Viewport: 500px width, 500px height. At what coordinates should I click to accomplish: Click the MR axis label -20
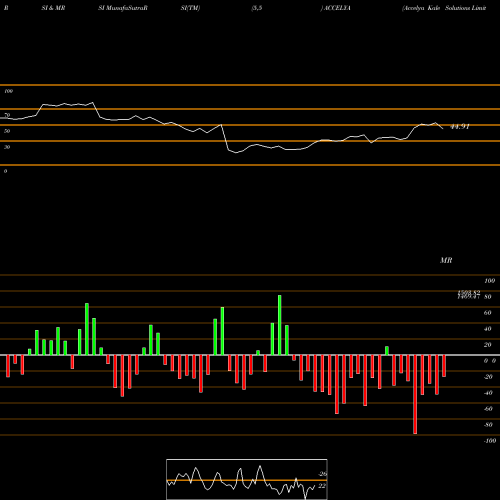point(488,377)
